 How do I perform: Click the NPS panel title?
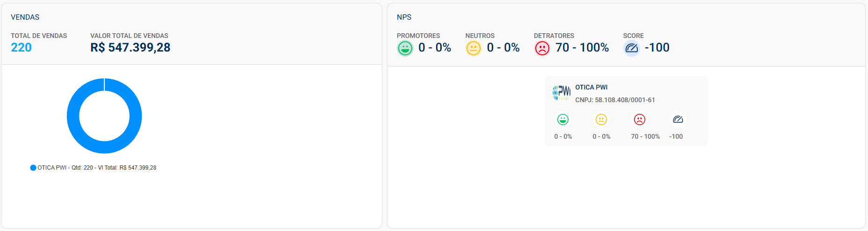tap(404, 17)
